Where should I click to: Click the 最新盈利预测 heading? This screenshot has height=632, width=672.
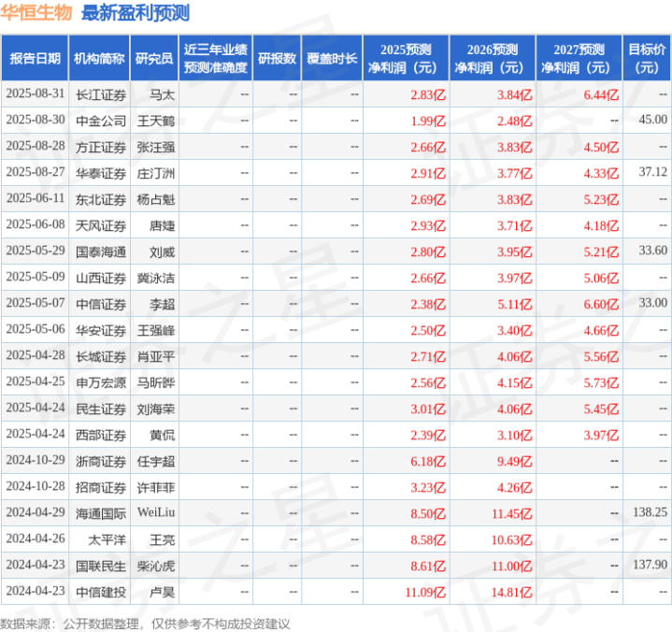point(136,13)
